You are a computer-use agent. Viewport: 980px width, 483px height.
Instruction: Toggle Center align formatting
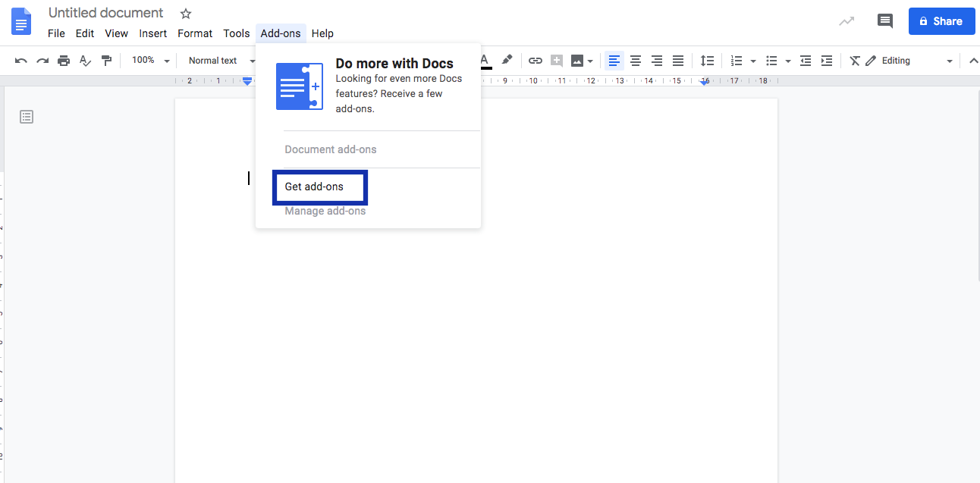click(x=636, y=61)
